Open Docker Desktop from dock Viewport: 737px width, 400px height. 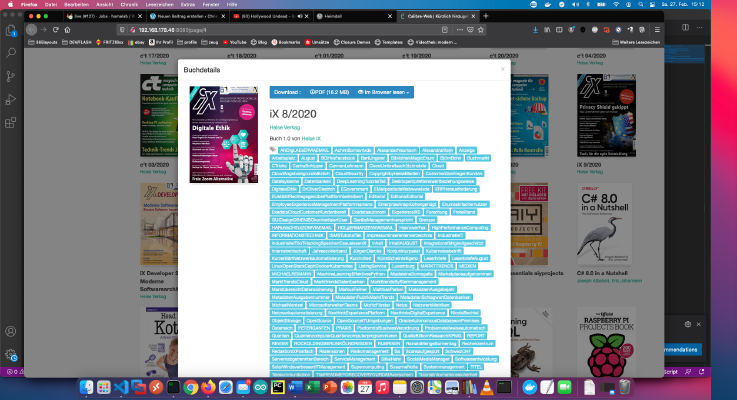tap(530, 387)
